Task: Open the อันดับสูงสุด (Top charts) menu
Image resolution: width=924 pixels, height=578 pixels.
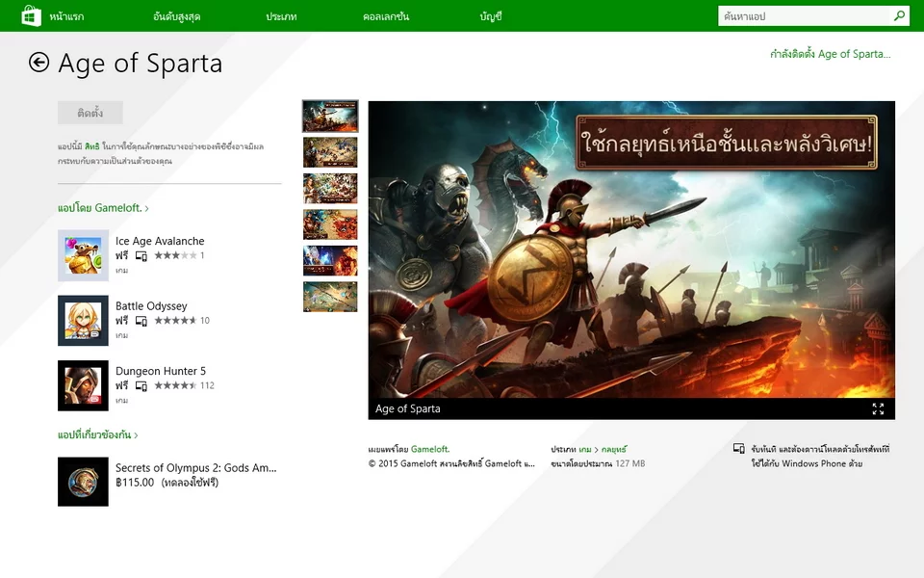Action: (177, 16)
